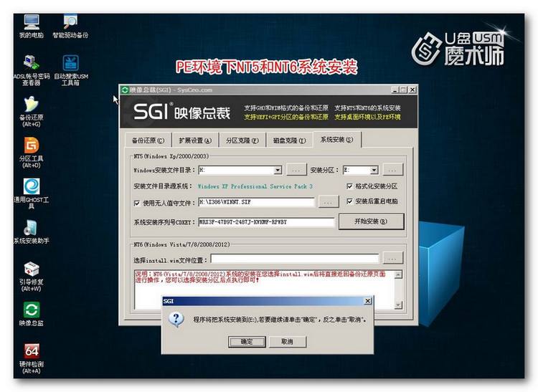Click 取消 in the SGI dialog
538x392 pixels.
pos(287,342)
